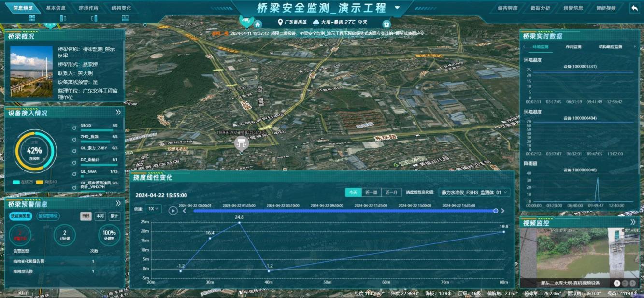Switch to the 基本信息 tab

[56, 8]
